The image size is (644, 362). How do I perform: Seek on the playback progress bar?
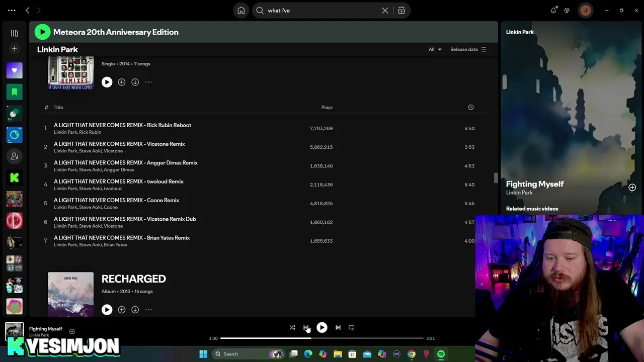[x=322, y=338]
